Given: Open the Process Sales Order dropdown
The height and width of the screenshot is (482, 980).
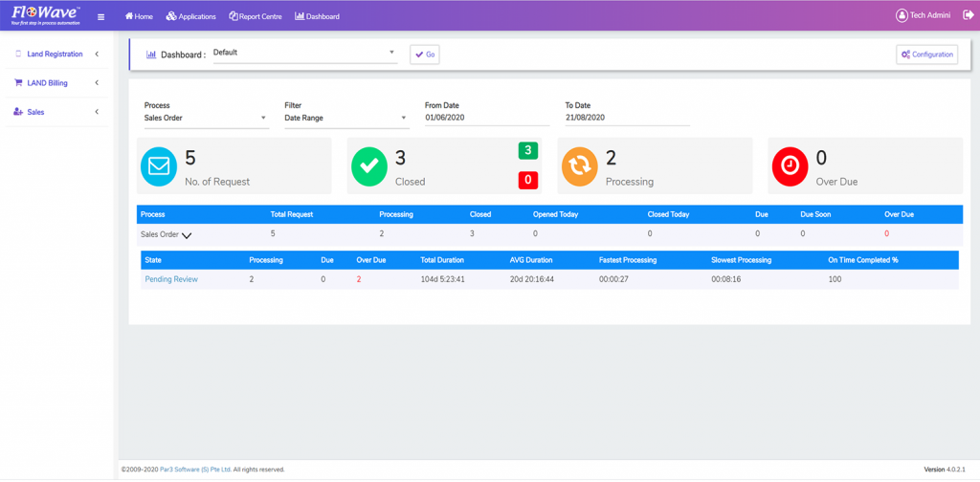Looking at the screenshot, I should point(207,118).
